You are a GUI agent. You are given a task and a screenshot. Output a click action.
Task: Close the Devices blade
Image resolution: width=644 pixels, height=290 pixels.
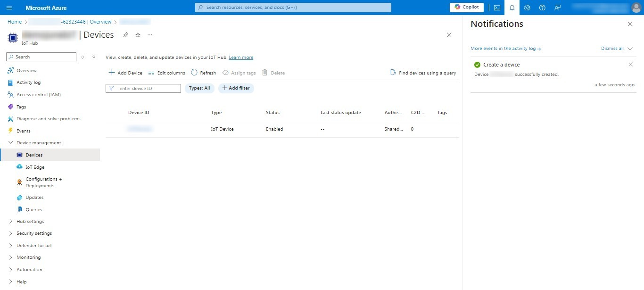tap(449, 35)
